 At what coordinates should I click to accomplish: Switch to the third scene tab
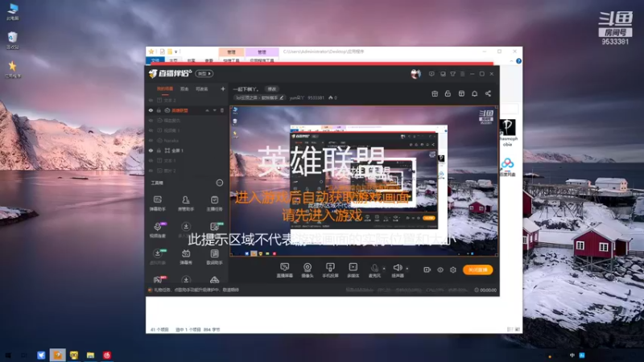[202, 88]
